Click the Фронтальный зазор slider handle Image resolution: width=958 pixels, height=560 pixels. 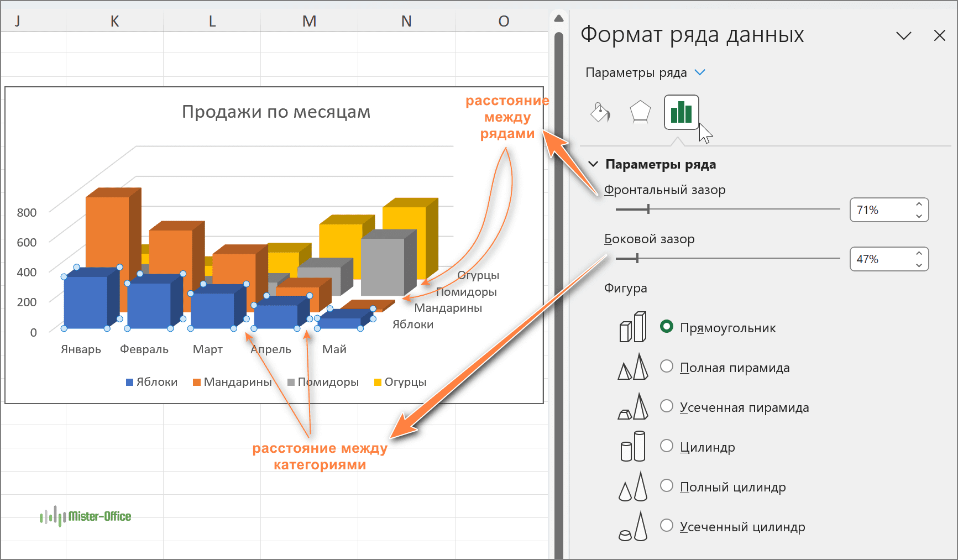click(648, 209)
